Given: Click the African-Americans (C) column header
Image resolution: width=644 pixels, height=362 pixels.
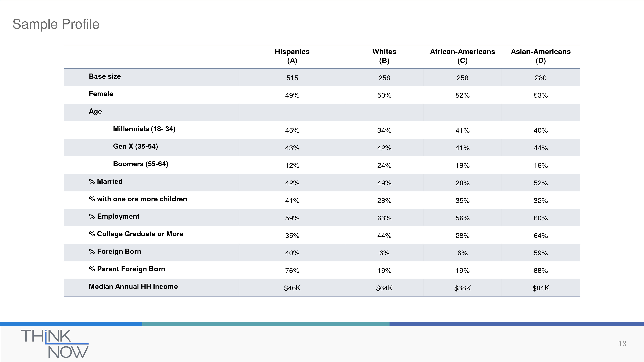Looking at the screenshot, I should coord(462,56).
